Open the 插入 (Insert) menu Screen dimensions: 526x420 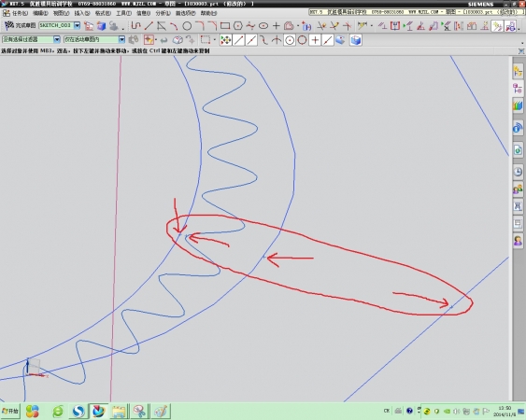point(82,13)
